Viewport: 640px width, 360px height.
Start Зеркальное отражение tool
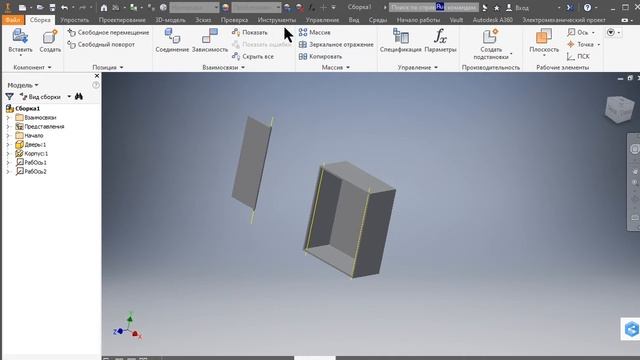(336, 44)
